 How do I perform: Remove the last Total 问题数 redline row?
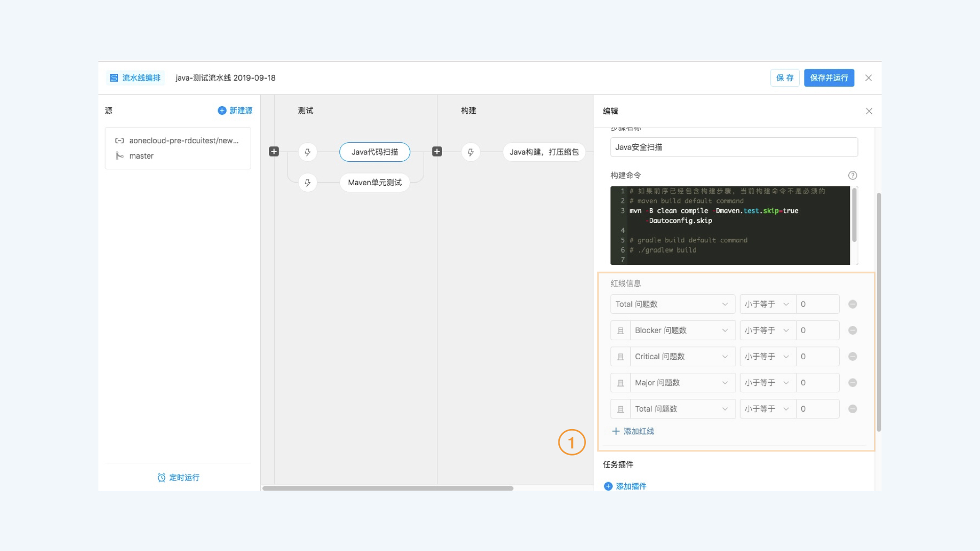click(852, 409)
